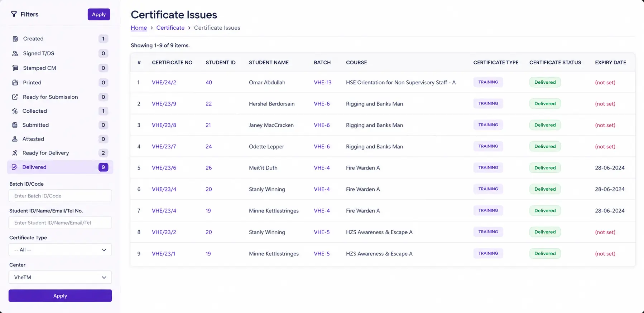Click the Stamped CM icon

15,68
